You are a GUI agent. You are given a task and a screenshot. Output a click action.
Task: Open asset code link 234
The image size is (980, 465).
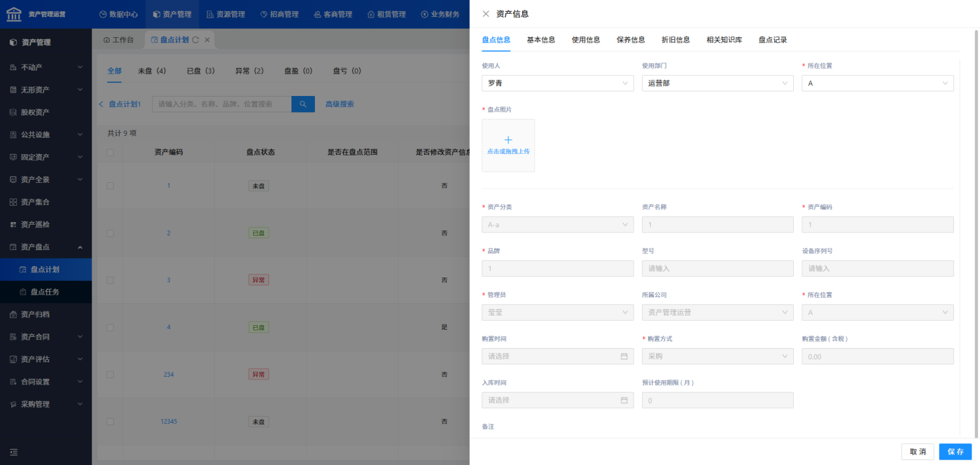tap(169, 375)
